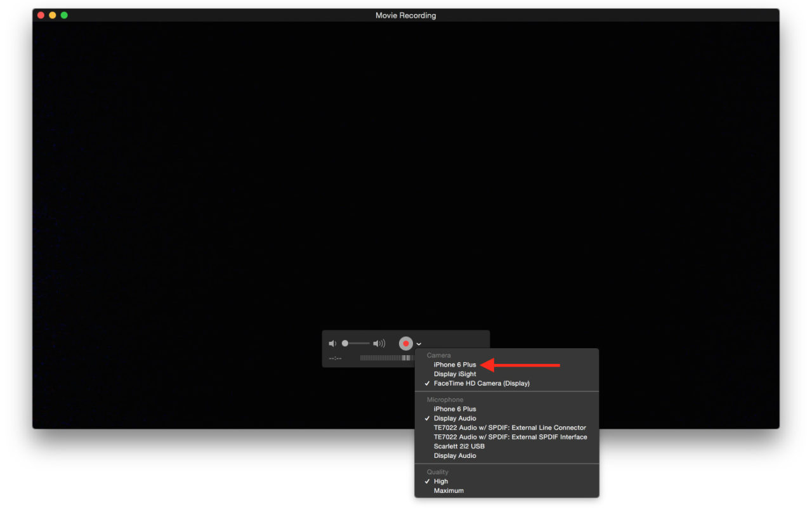Select Display iSight camera

(454, 374)
